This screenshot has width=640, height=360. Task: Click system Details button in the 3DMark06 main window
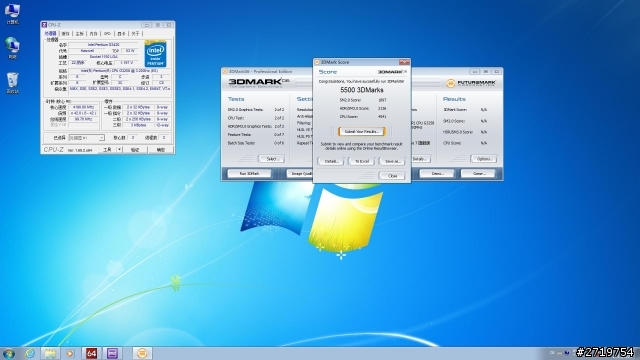pyautogui.click(x=420, y=159)
